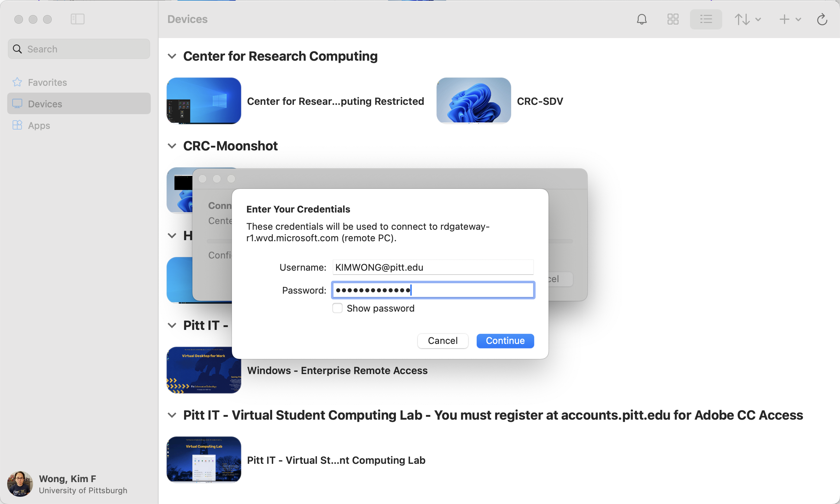The height and width of the screenshot is (504, 840).
Task: Expand the CRC-Moonshot section
Action: [x=172, y=145]
